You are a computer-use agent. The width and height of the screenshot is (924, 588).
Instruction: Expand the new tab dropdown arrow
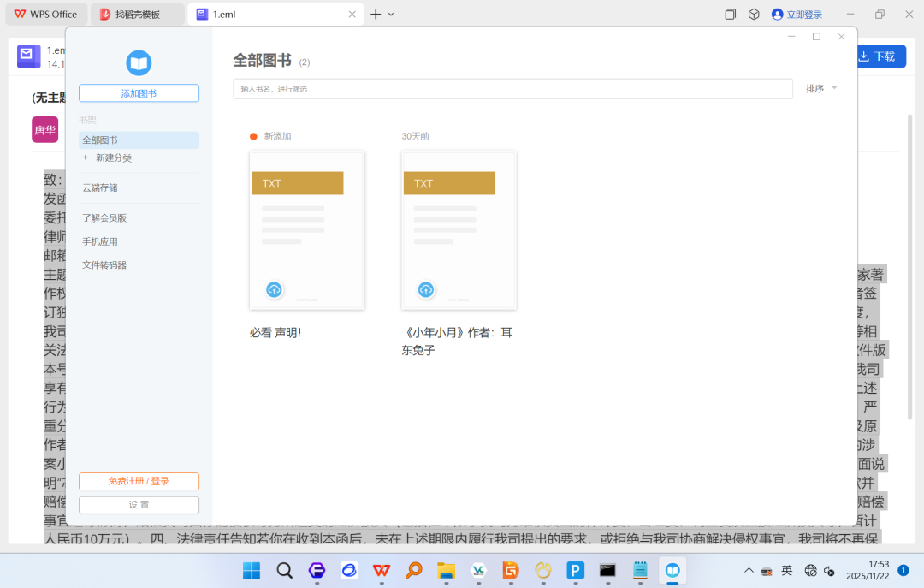[391, 15]
